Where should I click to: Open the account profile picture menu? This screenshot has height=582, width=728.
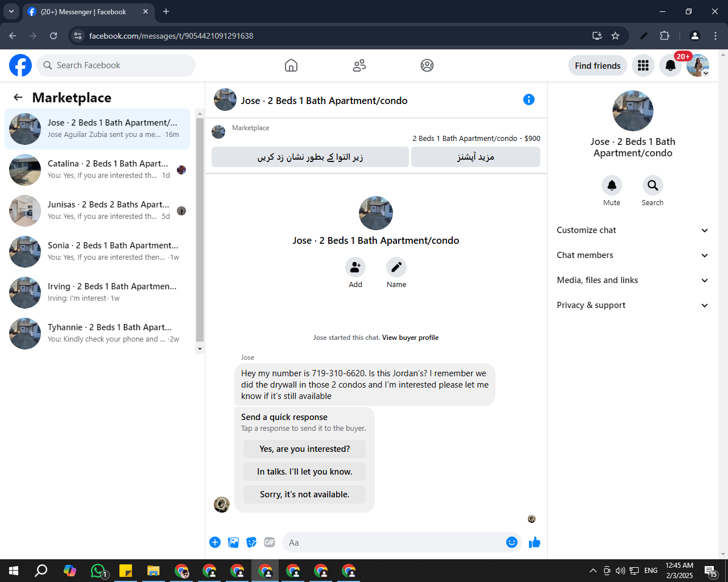tap(698, 65)
